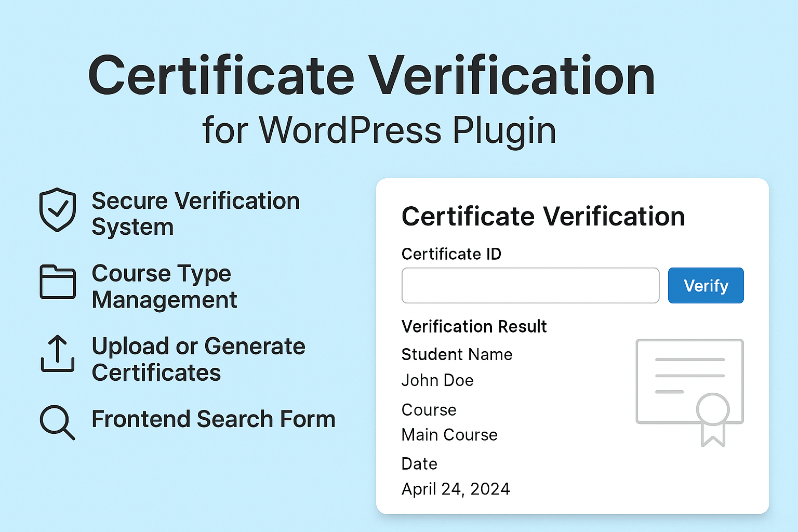Select the 'Secure Verification System' feature text

point(195,214)
